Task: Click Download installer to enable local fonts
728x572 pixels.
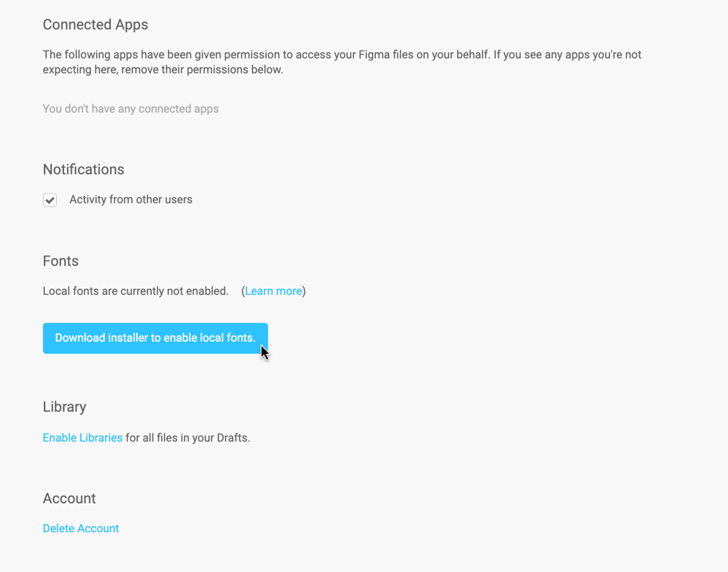Action: click(155, 338)
